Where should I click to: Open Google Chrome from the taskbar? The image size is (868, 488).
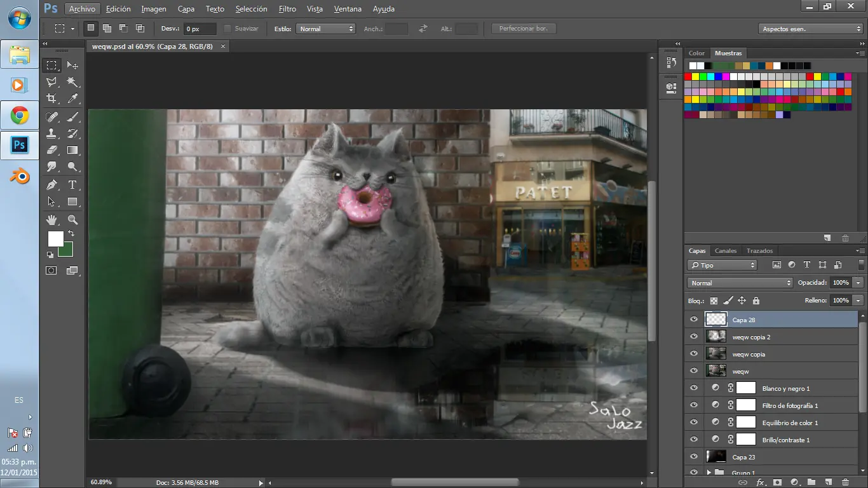(x=19, y=115)
